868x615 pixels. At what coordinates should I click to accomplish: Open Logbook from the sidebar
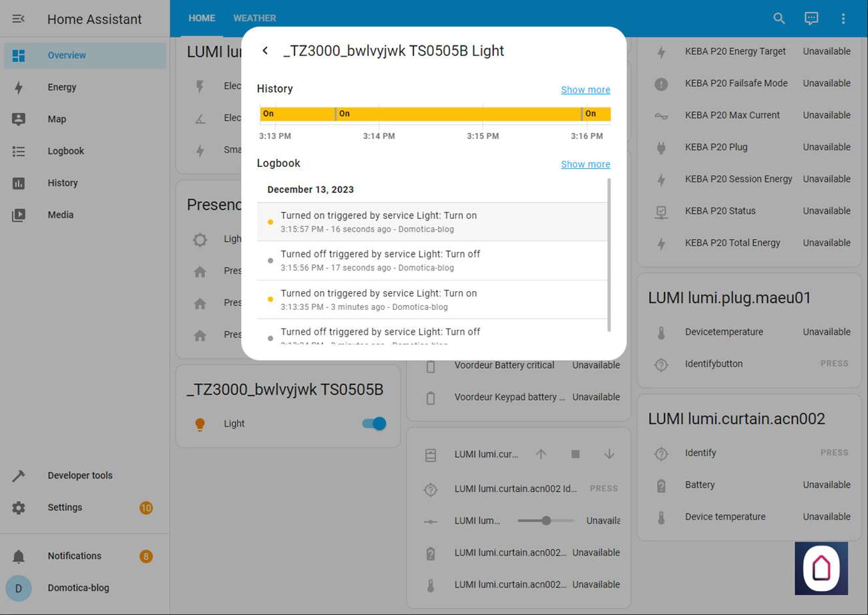(x=65, y=151)
